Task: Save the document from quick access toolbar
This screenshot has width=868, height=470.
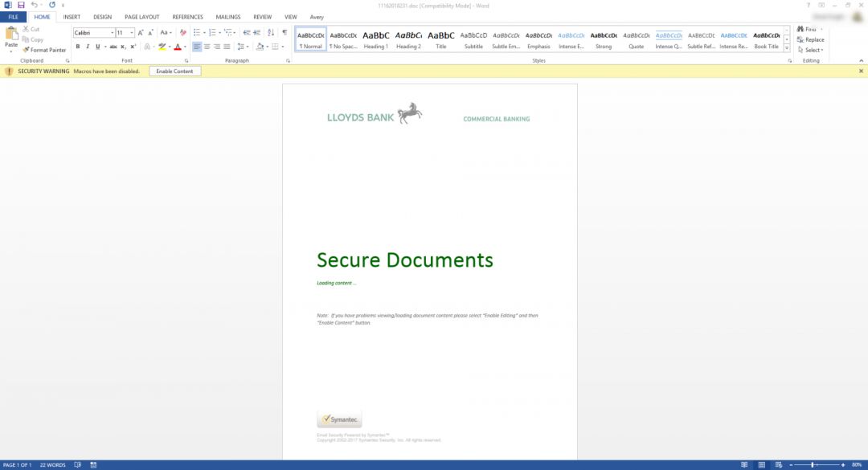Action: pos(21,5)
